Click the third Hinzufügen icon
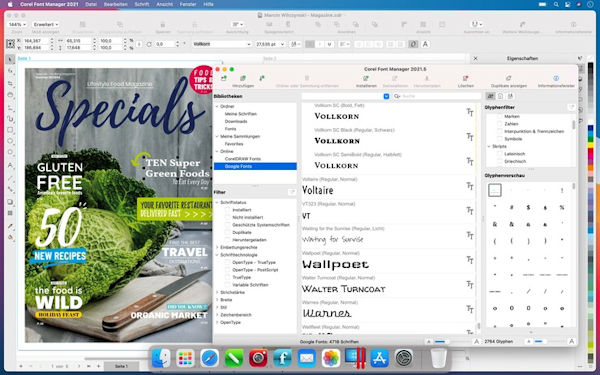Image resolution: width=600 pixels, height=375 pixels. pos(262,78)
